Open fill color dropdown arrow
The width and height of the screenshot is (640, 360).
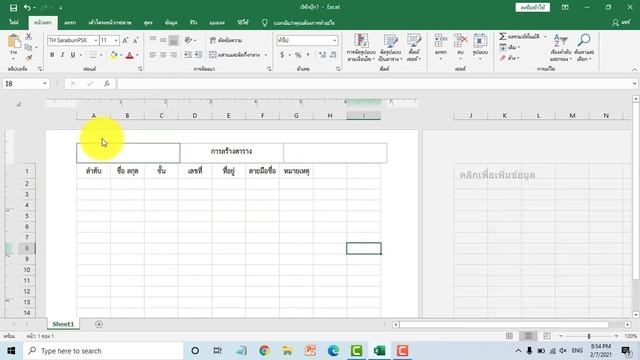pyautogui.click(x=121, y=55)
